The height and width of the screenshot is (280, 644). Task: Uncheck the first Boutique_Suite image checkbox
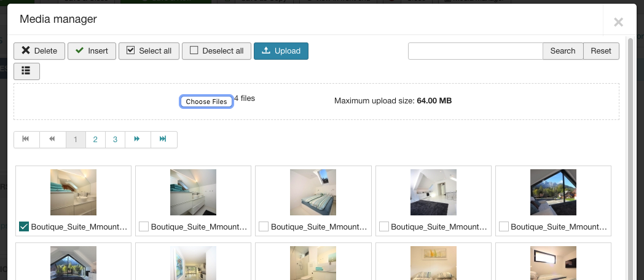tap(24, 227)
